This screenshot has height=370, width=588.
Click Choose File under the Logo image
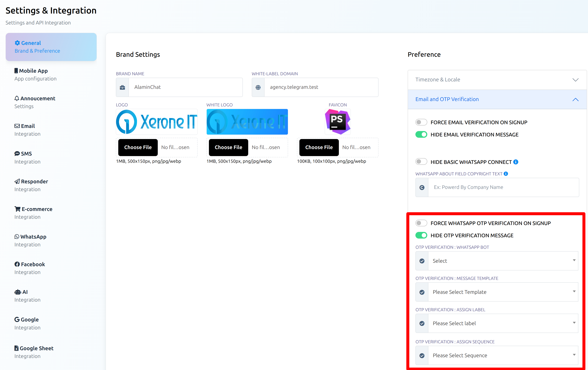click(138, 147)
